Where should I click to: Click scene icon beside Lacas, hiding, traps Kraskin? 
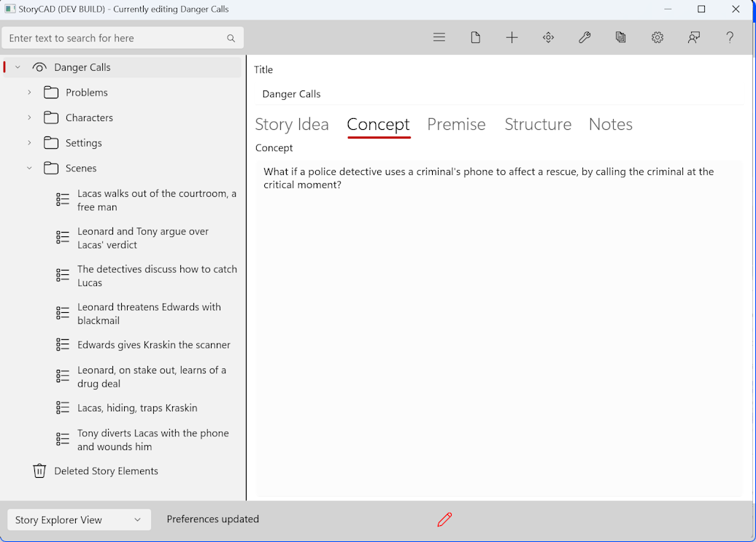point(63,408)
